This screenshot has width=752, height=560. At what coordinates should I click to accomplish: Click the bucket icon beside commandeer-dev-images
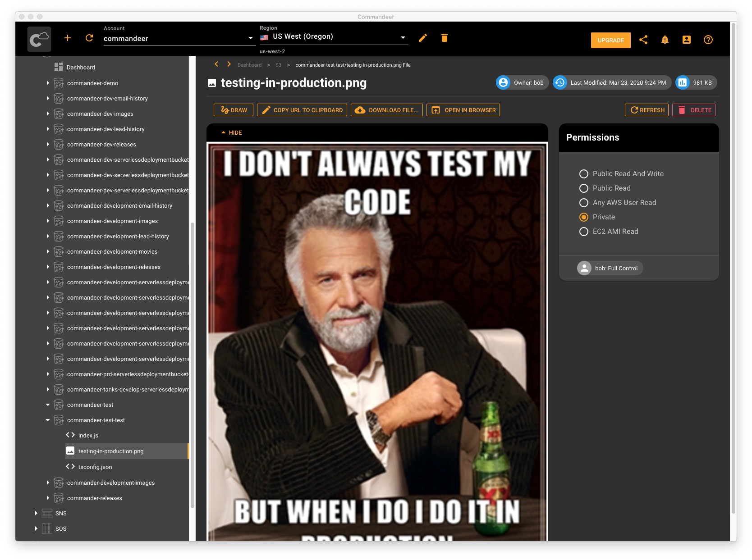[59, 114]
